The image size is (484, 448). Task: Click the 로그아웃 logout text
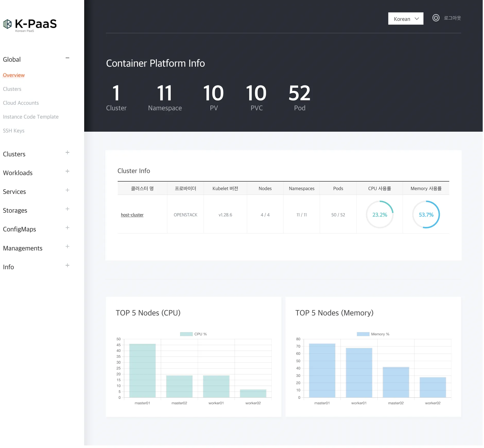pos(452,18)
